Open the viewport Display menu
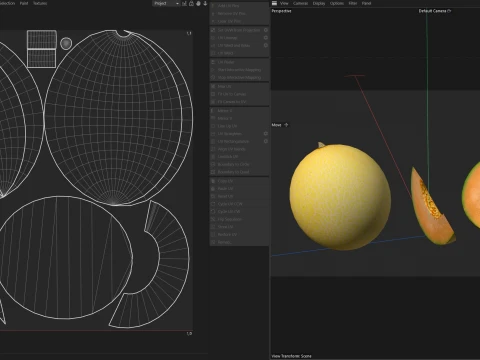Image resolution: width=480 pixels, height=360 pixels. [319, 3]
